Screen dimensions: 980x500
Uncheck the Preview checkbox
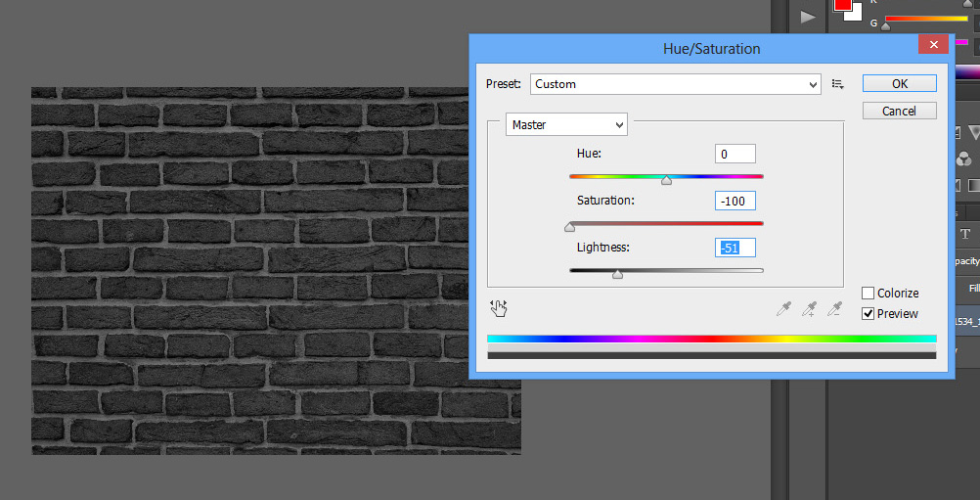pos(868,314)
